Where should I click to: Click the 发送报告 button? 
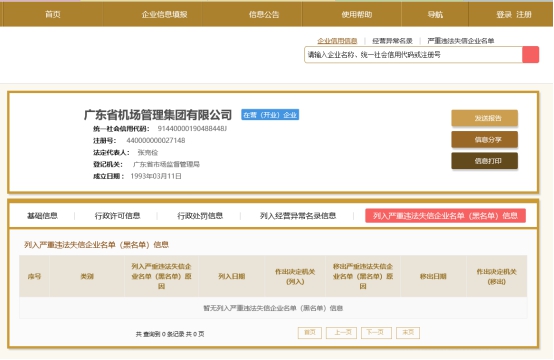pyautogui.click(x=484, y=118)
